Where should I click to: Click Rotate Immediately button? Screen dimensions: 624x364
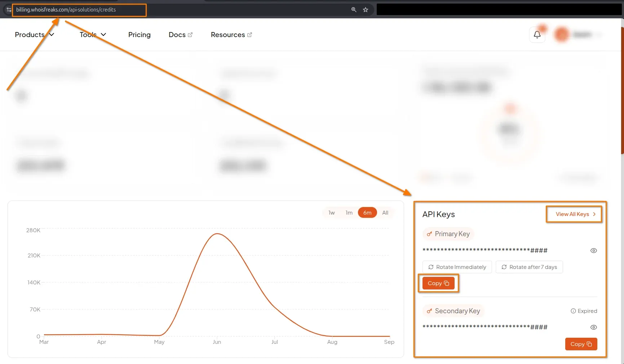tap(457, 267)
